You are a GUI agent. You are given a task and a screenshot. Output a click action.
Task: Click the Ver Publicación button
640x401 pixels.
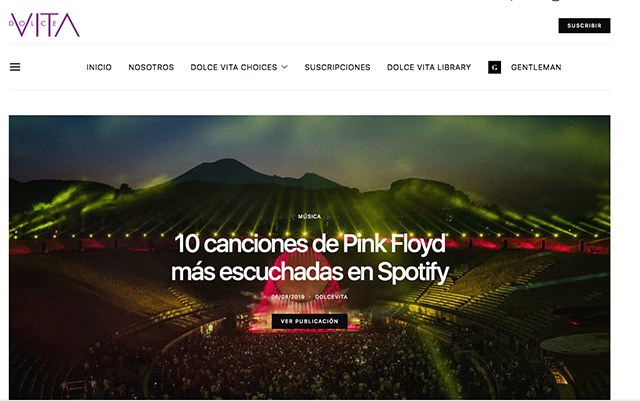(309, 321)
